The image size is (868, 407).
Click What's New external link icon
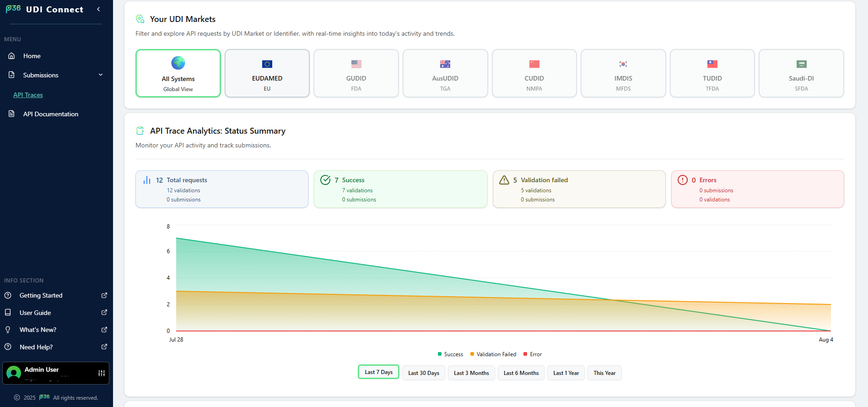[104, 330]
